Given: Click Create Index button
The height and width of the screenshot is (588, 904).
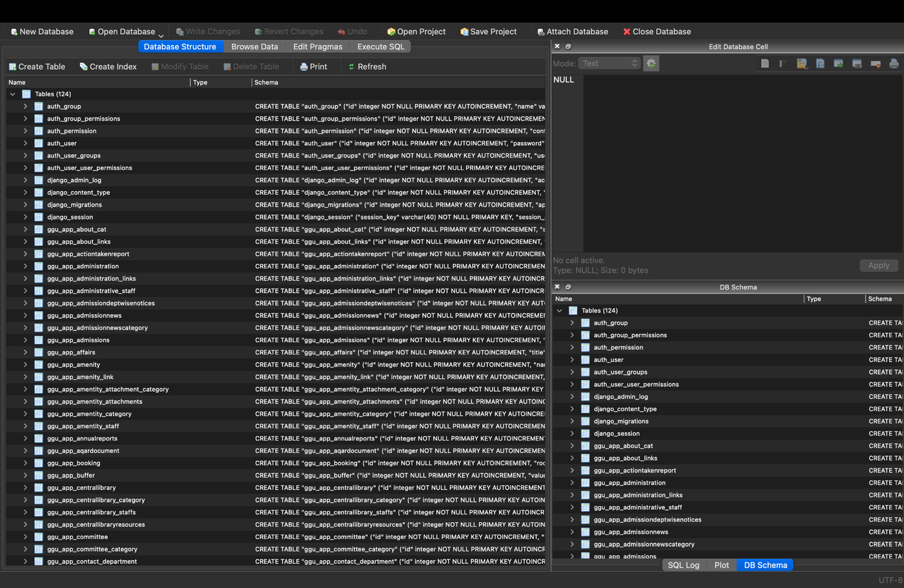Looking at the screenshot, I should (x=108, y=66).
